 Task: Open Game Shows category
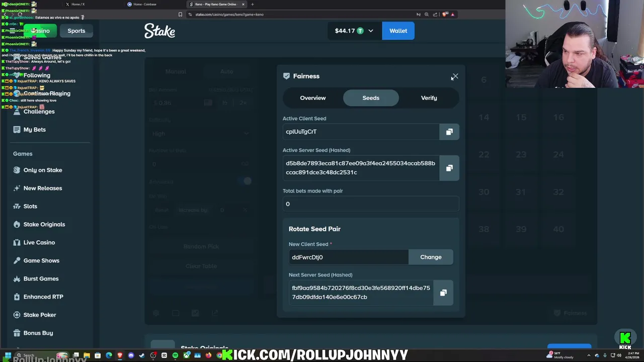(x=41, y=260)
